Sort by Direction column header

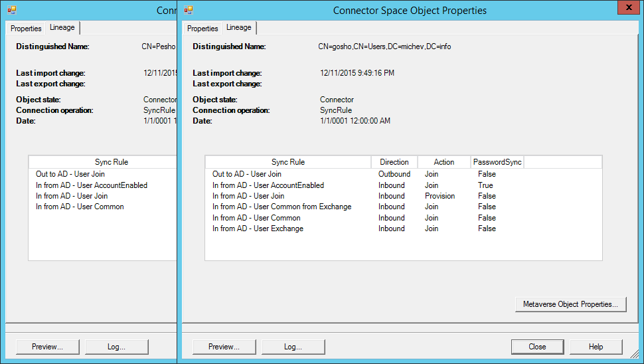pos(394,162)
